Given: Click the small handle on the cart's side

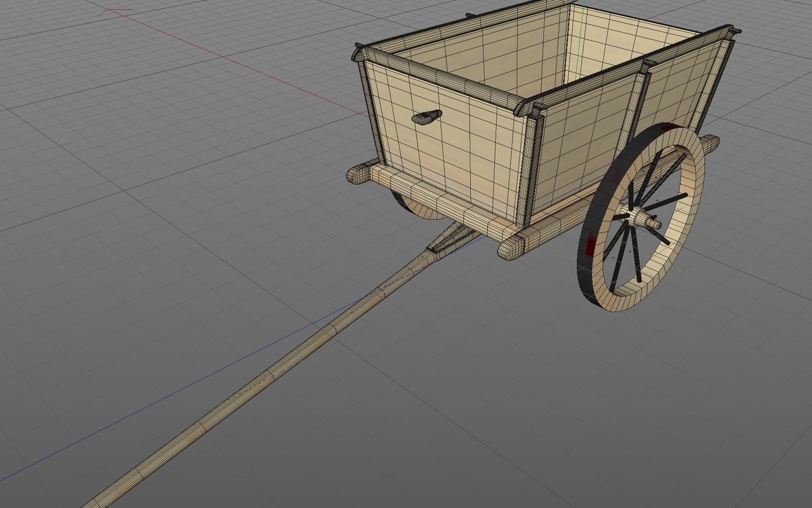Looking at the screenshot, I should pyautogui.click(x=427, y=116).
